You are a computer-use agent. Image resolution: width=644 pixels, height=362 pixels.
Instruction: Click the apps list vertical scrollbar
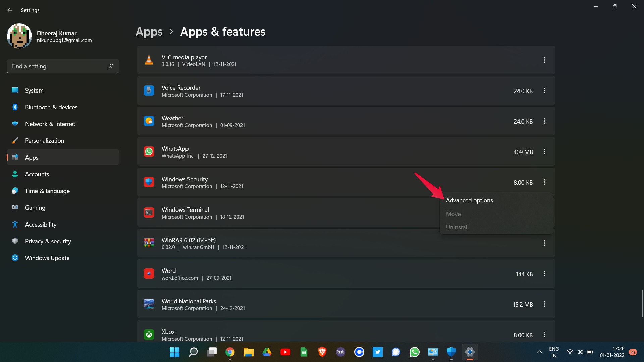(642, 303)
